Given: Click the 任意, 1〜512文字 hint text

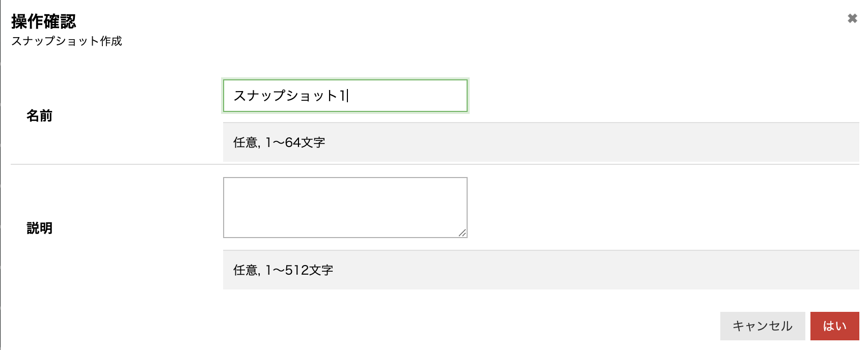Looking at the screenshot, I should (283, 270).
